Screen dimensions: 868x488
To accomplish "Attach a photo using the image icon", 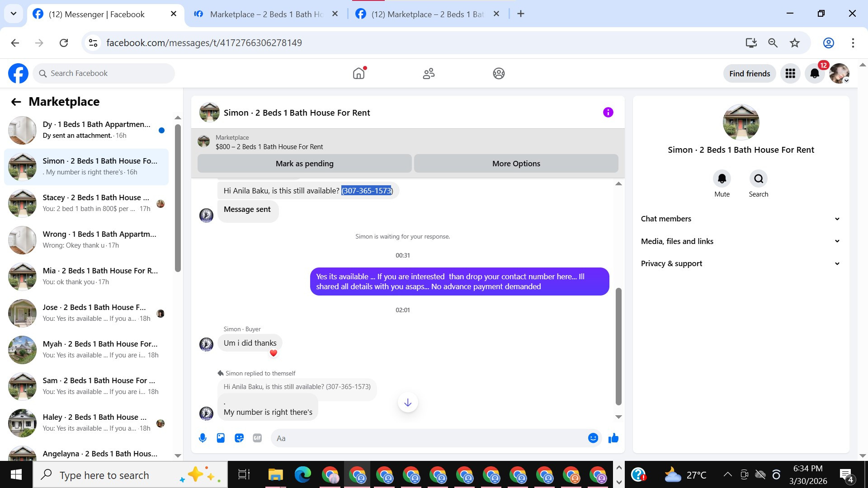I will pyautogui.click(x=221, y=438).
